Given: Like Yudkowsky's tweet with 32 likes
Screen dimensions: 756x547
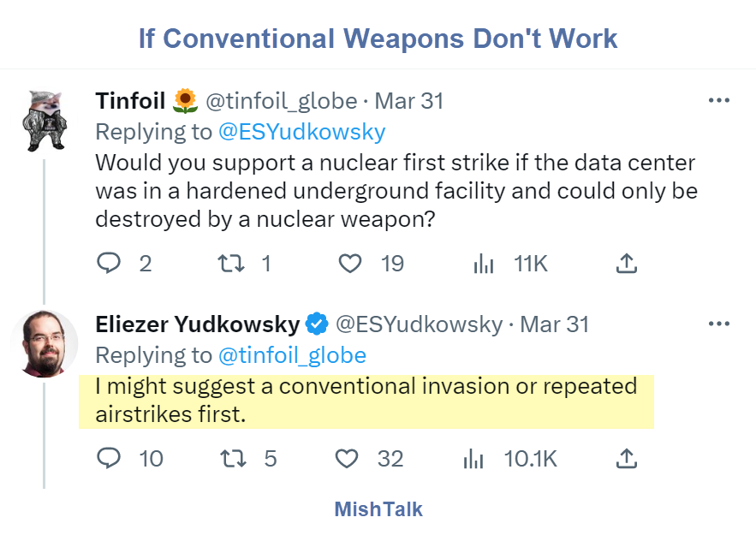Looking at the screenshot, I should tap(347, 459).
